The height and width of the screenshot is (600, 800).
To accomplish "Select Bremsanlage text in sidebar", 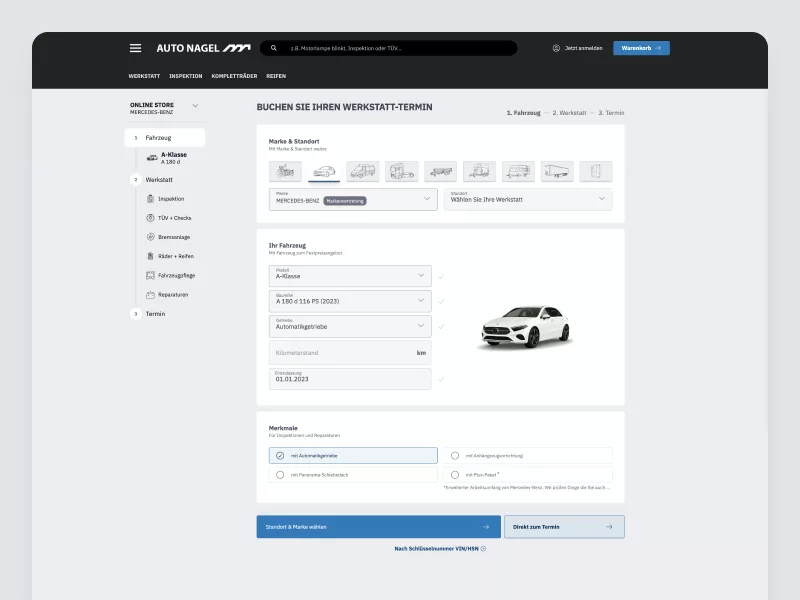I will (174, 237).
